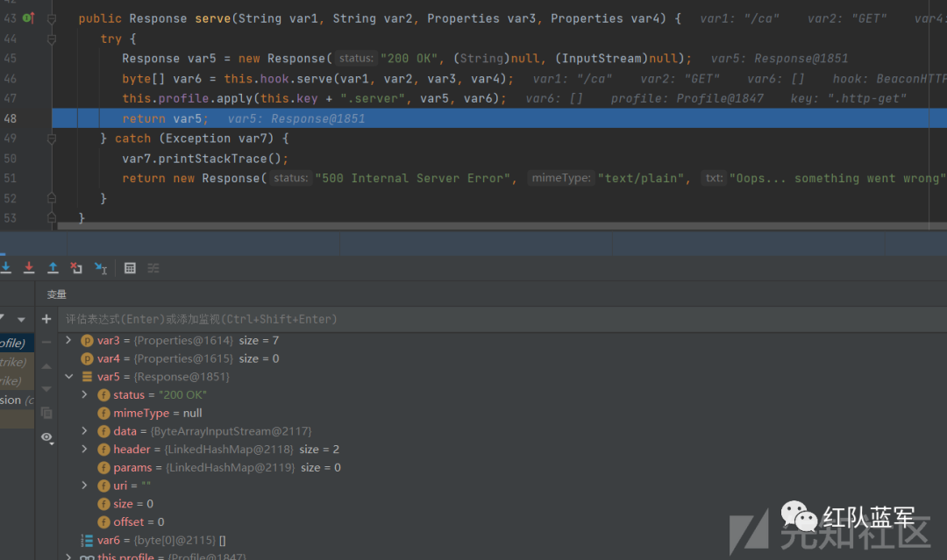Open the Evaluate Expression calculator icon

click(x=130, y=267)
